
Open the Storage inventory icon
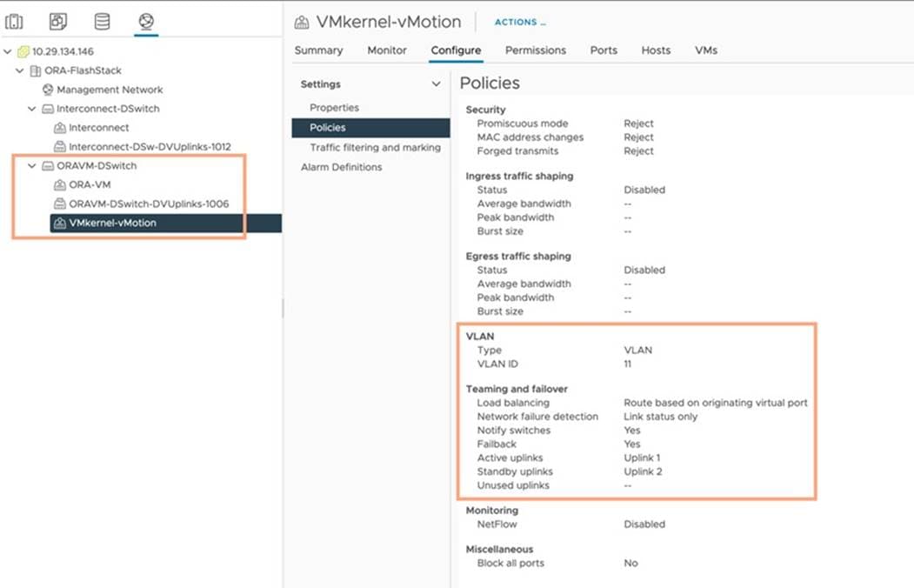coord(102,22)
